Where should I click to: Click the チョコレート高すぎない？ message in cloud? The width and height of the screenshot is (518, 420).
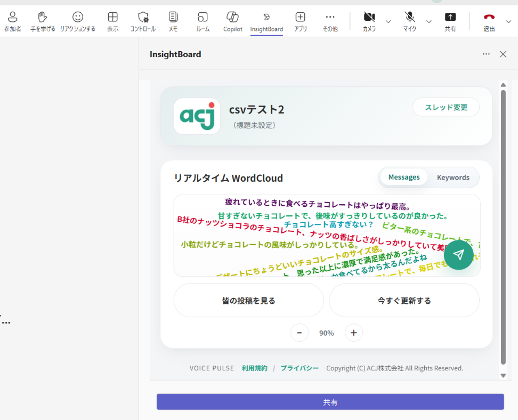(328, 224)
